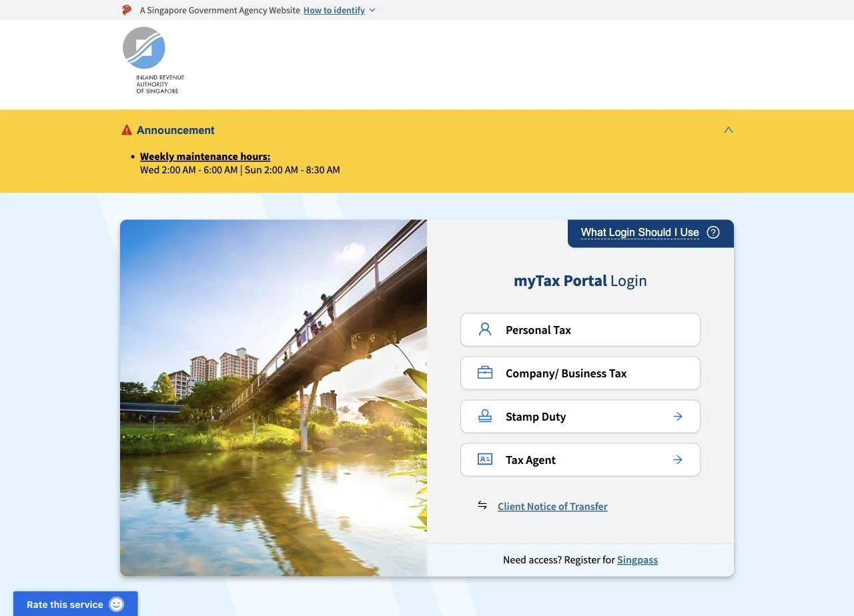
Task: Open Client Notice of Transfer link
Action: (552, 507)
